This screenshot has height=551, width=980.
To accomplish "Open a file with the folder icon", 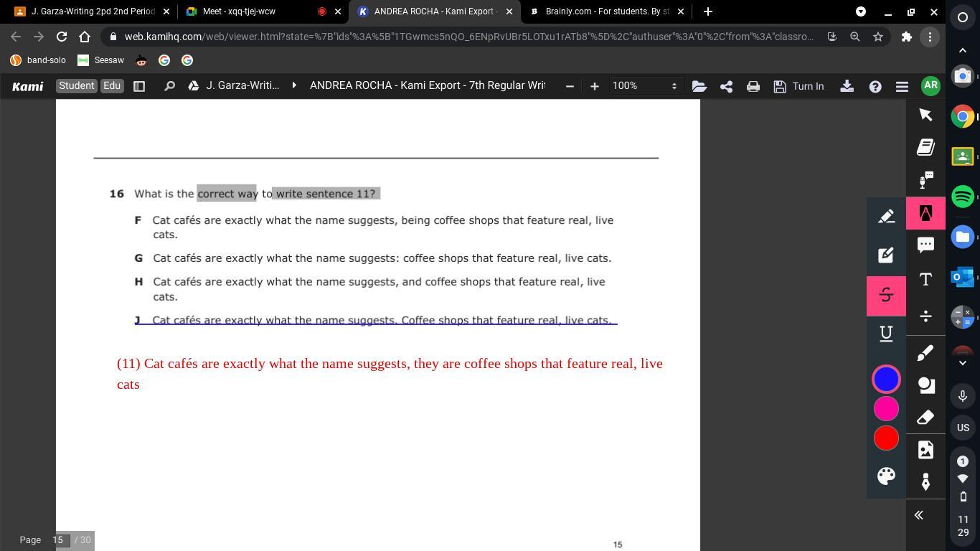I will (699, 86).
